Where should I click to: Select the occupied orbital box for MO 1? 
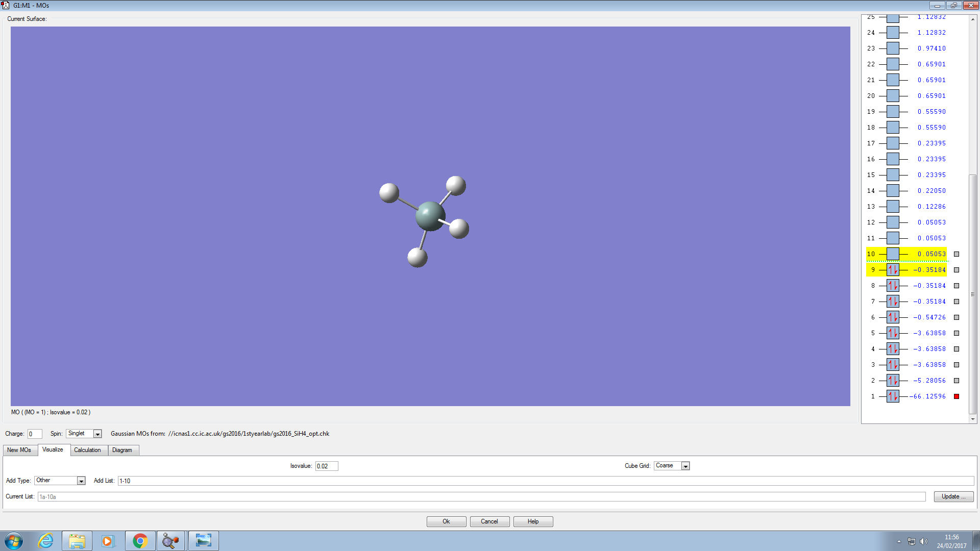click(x=893, y=396)
